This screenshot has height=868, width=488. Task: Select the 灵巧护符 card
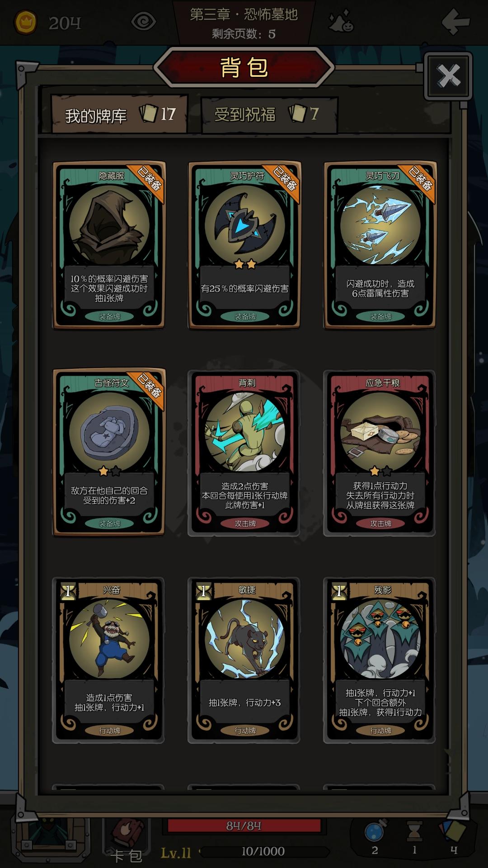click(244, 245)
